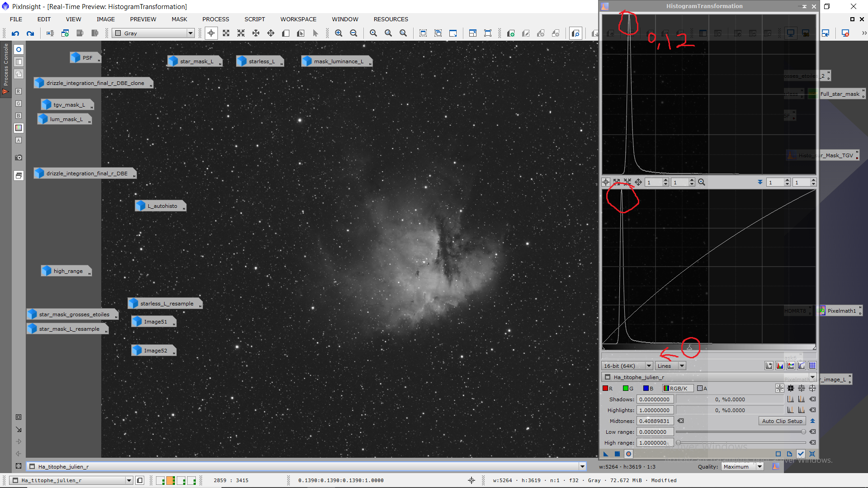Click the Zoom Out magnifier icon
The width and height of the screenshot is (868, 488).
[354, 33]
